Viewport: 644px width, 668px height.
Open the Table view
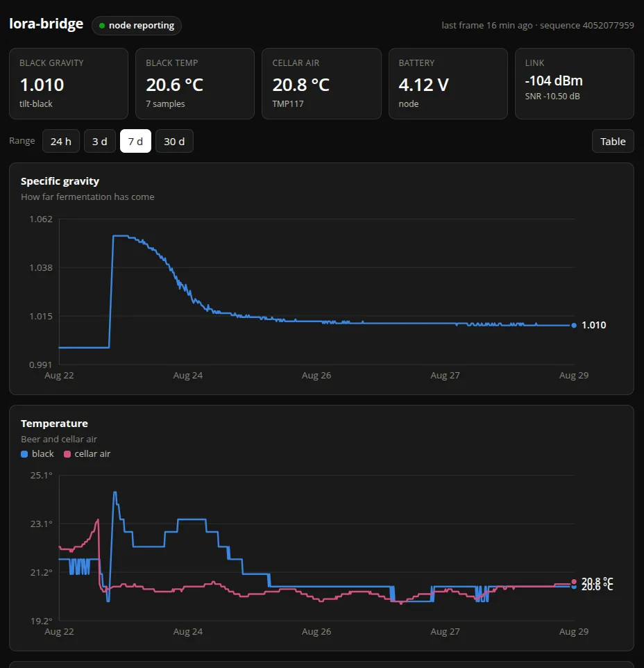[613, 141]
